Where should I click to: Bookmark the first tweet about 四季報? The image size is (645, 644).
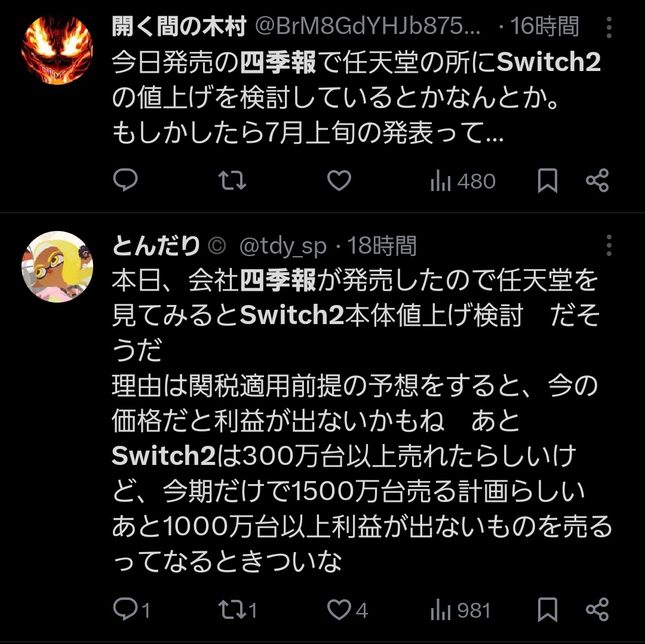pos(548,180)
